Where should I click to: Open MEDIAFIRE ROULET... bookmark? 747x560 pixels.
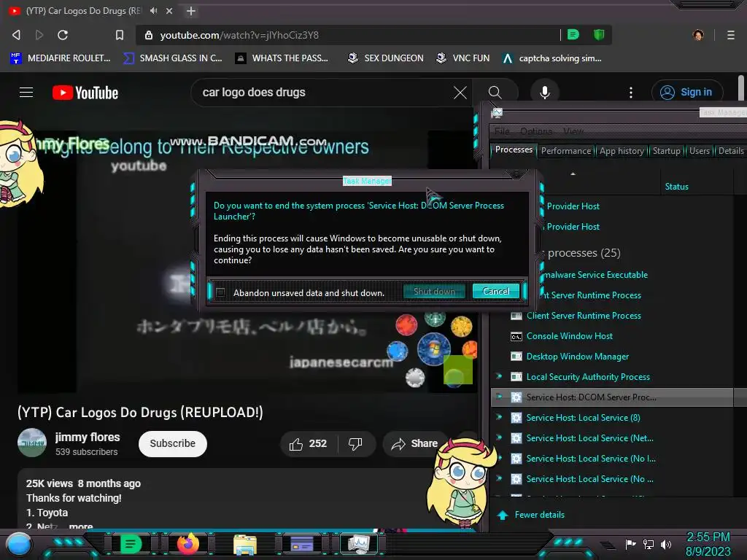[61, 58]
